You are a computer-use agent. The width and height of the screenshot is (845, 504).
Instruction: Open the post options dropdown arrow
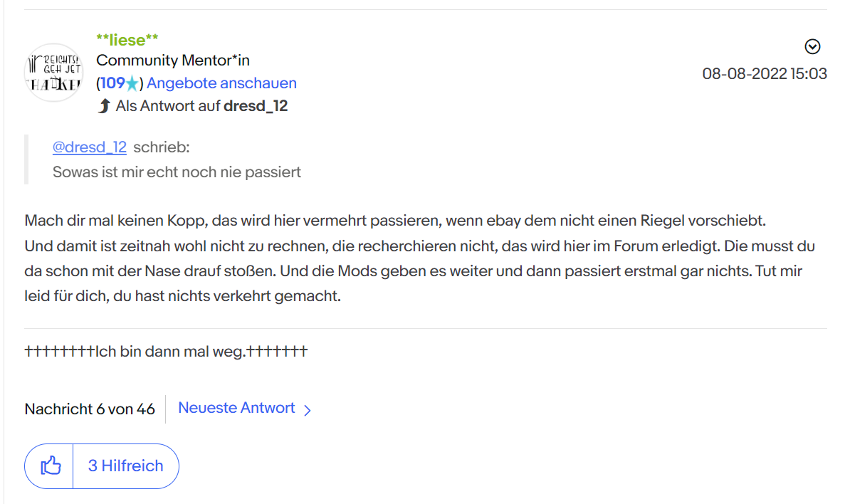click(812, 47)
